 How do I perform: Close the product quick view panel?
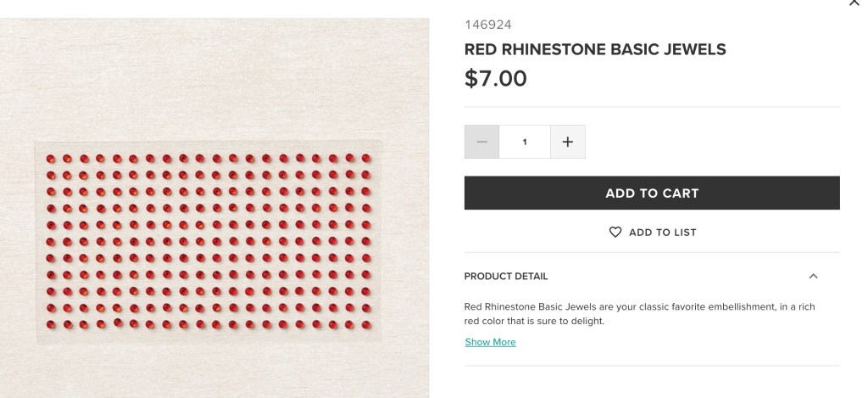point(854,3)
